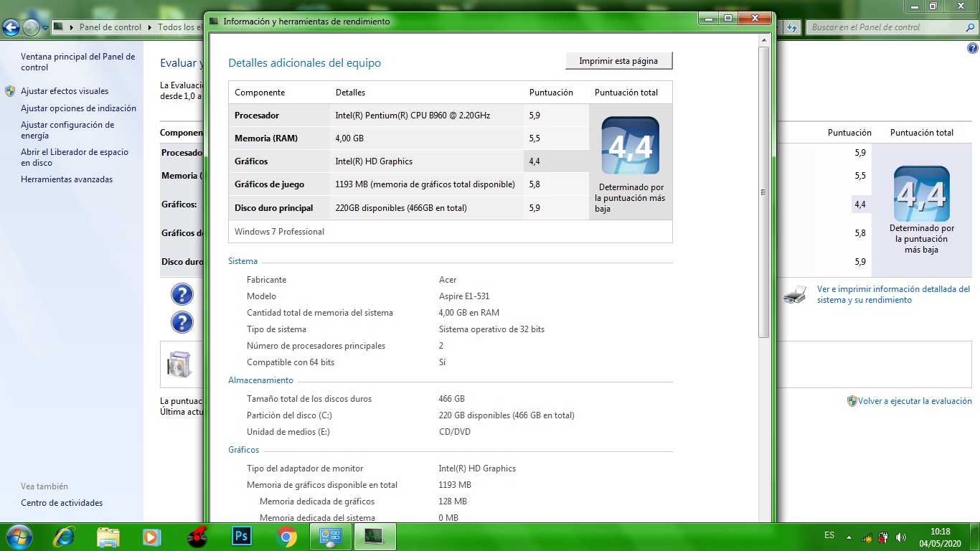Click the title bar icon of the Información window
Image resolution: width=980 pixels, height=551 pixels.
(214, 22)
